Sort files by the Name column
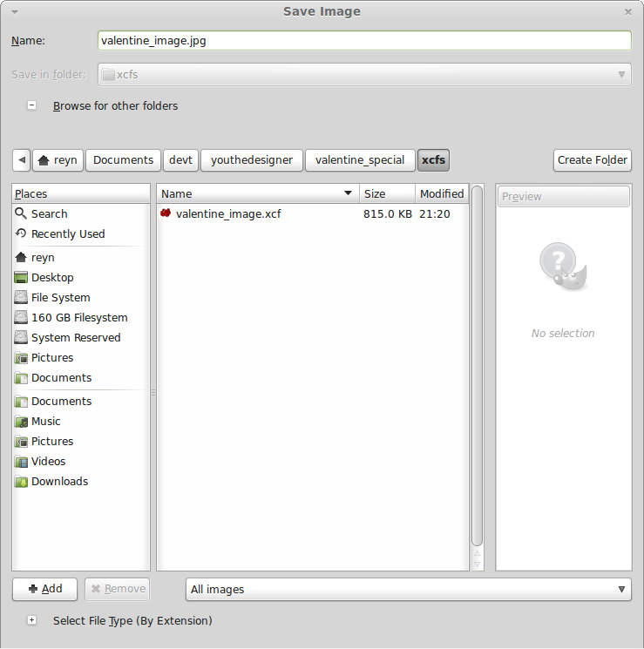The height and width of the screenshot is (649, 644). click(x=257, y=193)
